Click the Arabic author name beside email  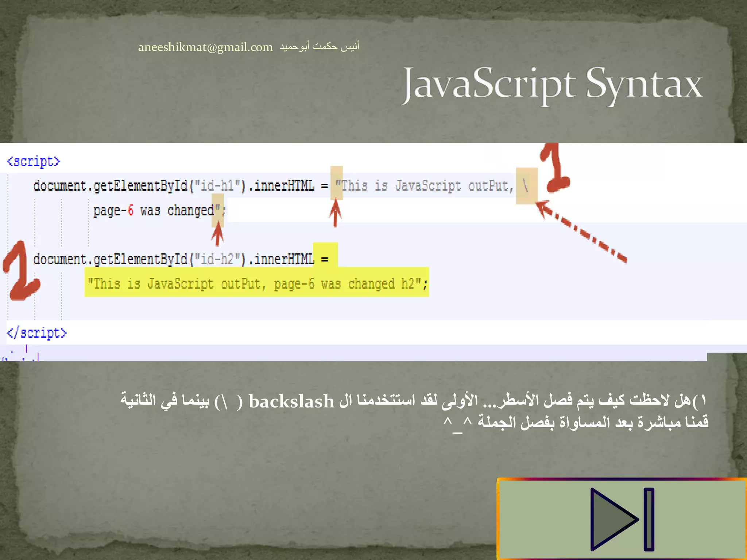pyautogui.click(x=320, y=46)
